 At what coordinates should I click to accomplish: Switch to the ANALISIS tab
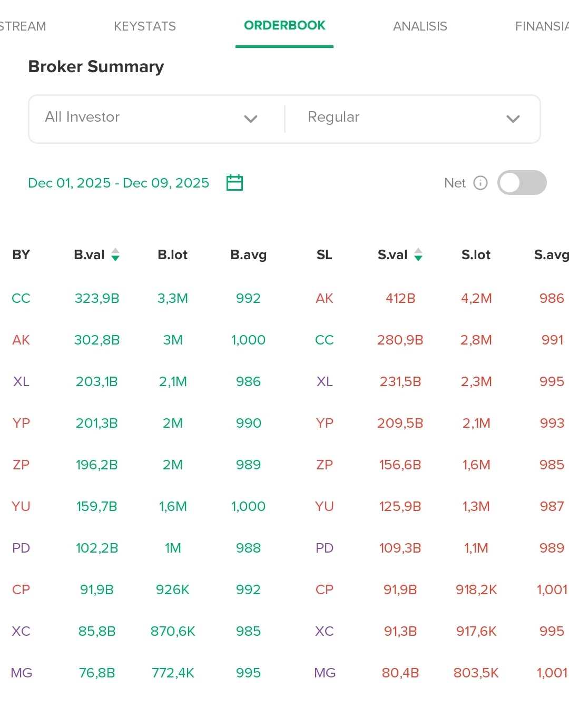(x=420, y=26)
